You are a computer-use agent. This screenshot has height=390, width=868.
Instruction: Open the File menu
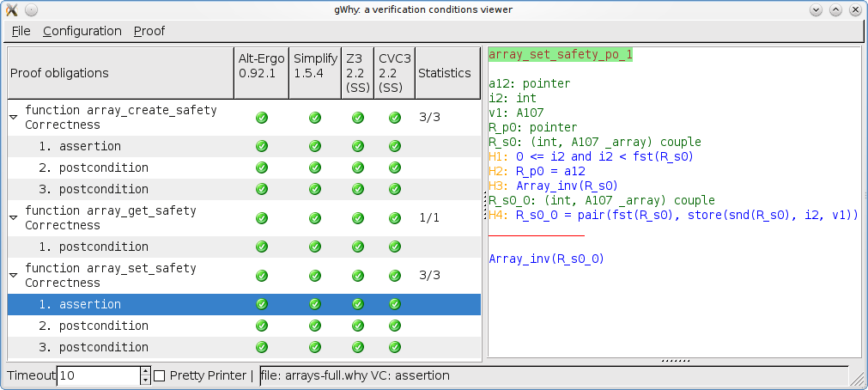point(21,31)
